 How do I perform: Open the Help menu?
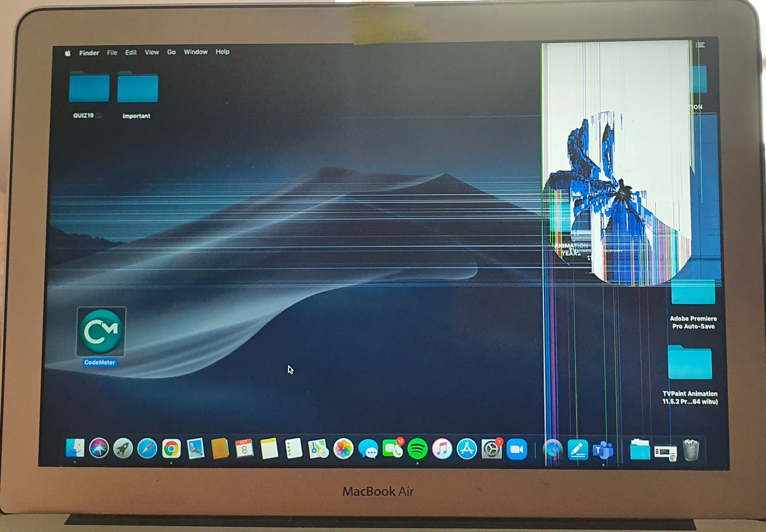(223, 52)
